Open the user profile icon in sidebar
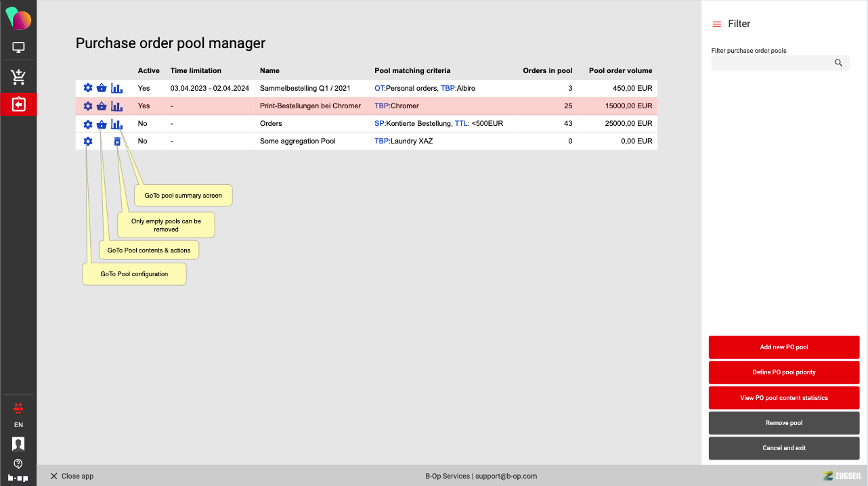 point(18,444)
